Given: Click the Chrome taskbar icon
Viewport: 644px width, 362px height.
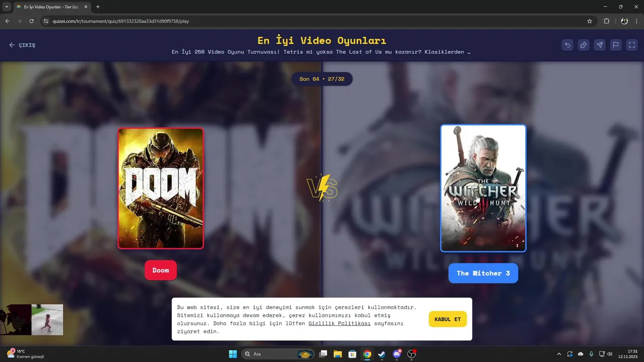Looking at the screenshot, I should pos(367,354).
